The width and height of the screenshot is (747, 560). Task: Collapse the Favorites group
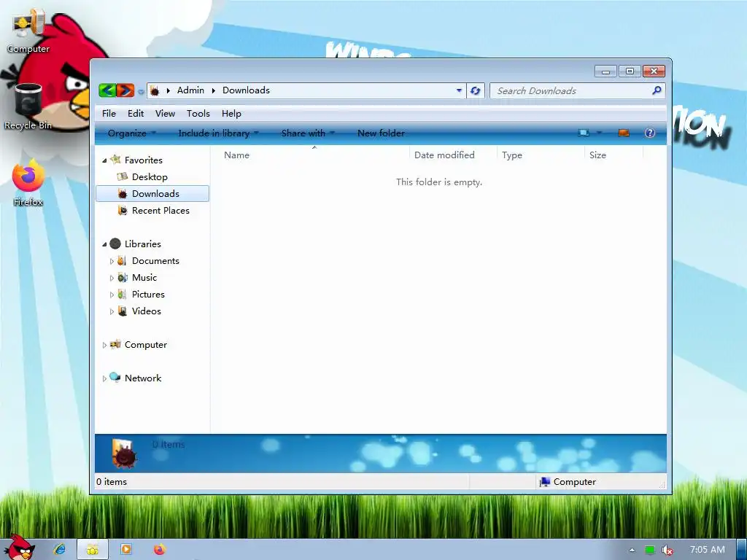tap(104, 160)
